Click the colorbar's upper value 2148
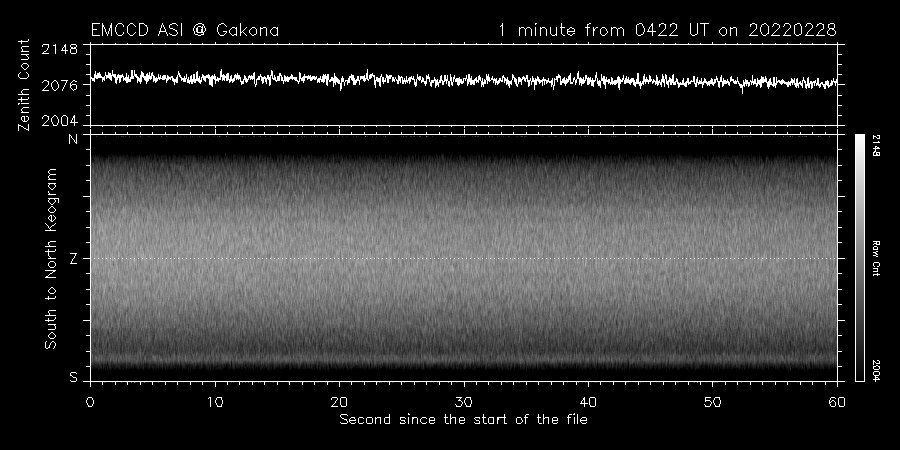 tap(876, 145)
